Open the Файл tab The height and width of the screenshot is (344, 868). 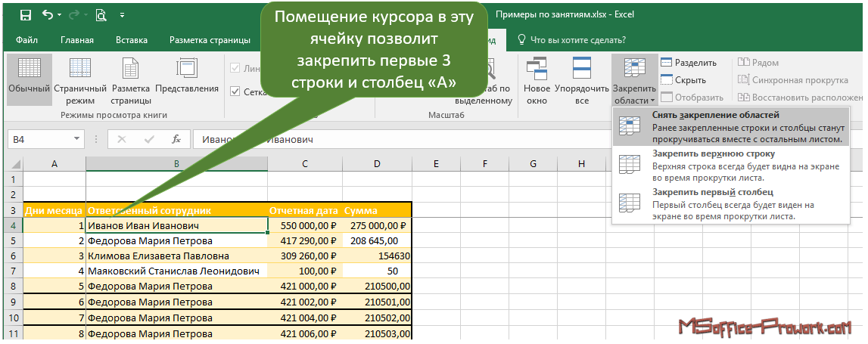point(26,40)
